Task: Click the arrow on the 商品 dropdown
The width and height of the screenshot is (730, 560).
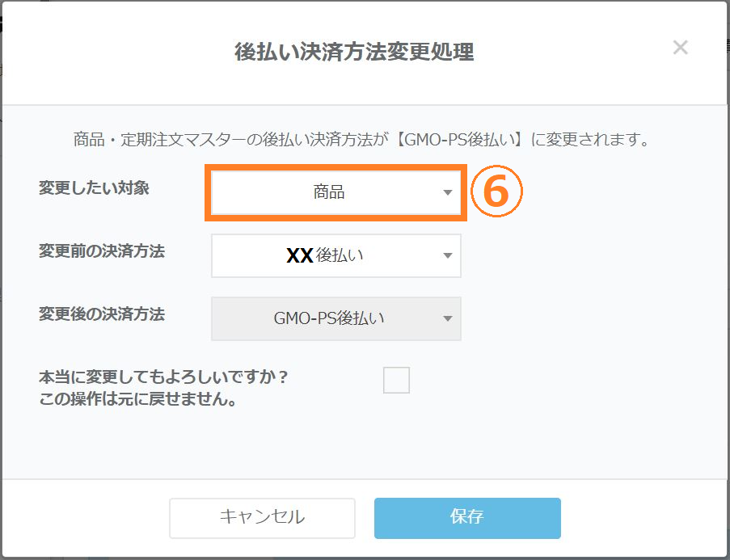Action: tap(448, 193)
